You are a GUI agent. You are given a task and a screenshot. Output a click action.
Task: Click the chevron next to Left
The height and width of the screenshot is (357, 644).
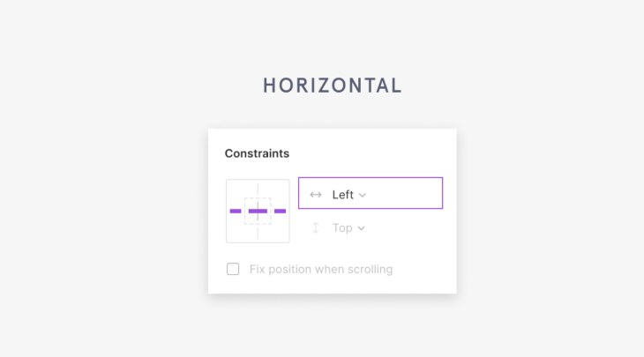(x=363, y=195)
